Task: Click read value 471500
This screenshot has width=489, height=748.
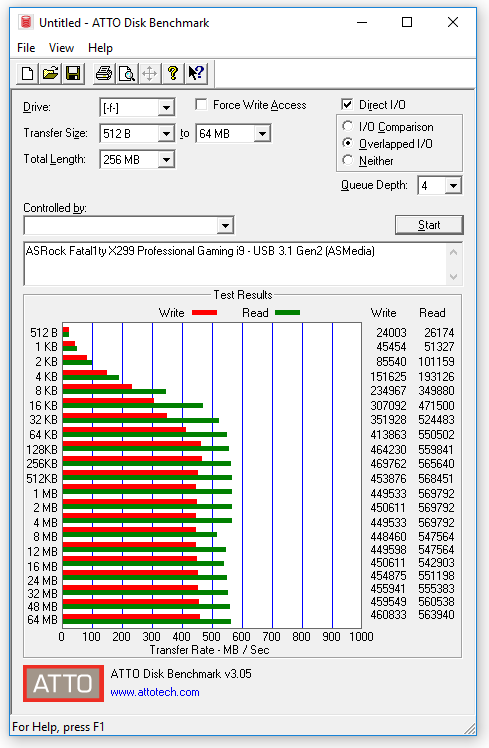Action: pos(436,406)
